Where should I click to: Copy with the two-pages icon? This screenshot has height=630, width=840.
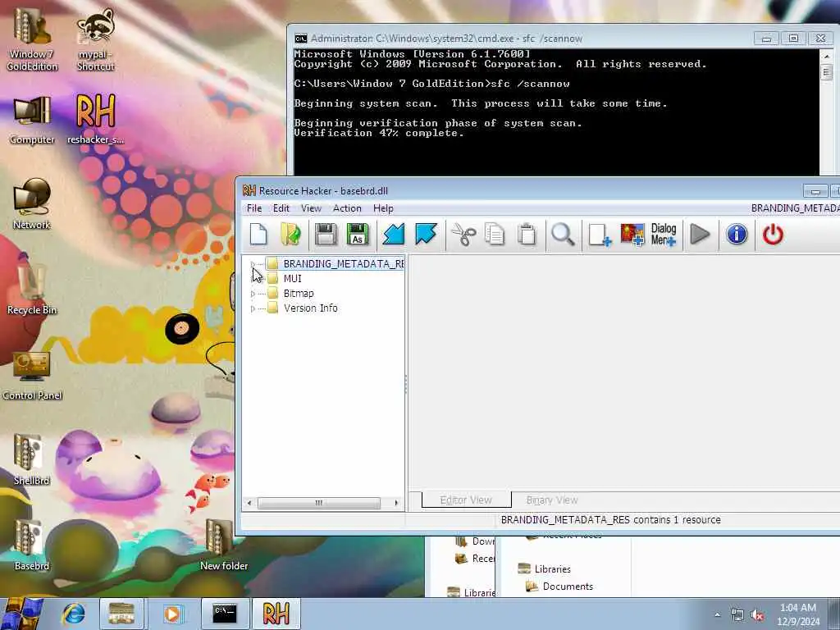pos(495,235)
